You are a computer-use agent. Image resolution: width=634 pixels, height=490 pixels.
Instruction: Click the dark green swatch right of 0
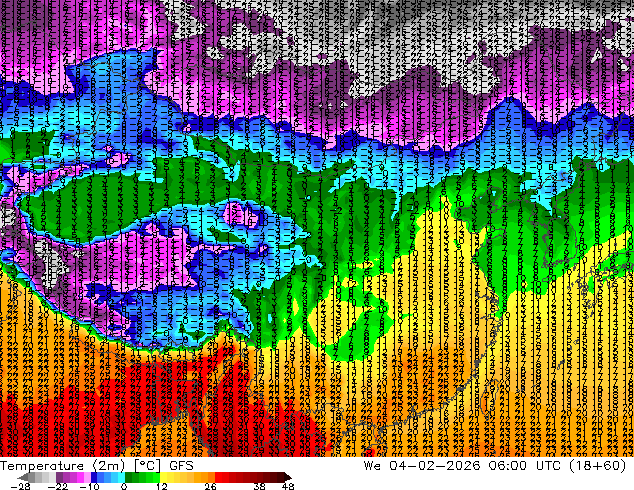(x=129, y=477)
